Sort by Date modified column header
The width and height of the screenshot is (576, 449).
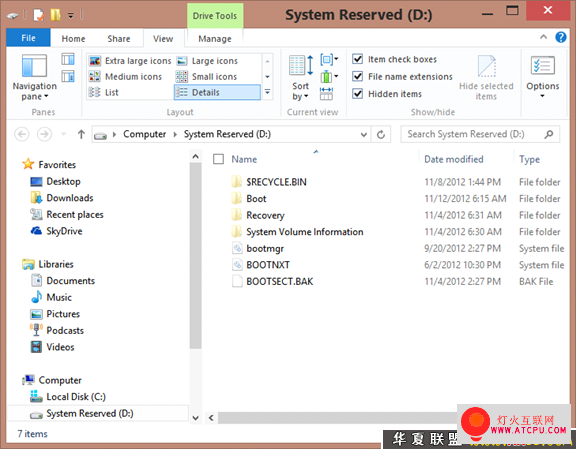coord(454,159)
